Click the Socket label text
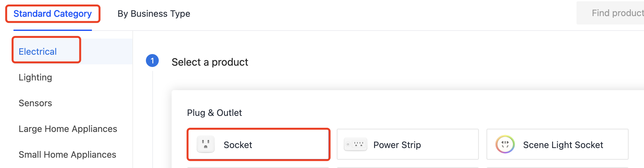This screenshot has height=168, width=644. pyautogui.click(x=238, y=145)
